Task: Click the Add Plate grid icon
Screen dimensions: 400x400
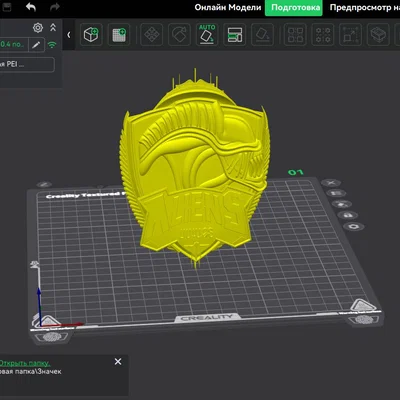Action: click(119, 34)
